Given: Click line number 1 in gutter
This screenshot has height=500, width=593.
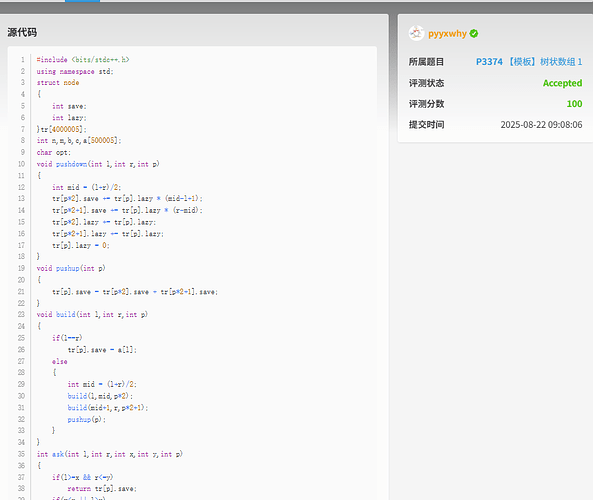Looking at the screenshot, I should tap(23, 60).
